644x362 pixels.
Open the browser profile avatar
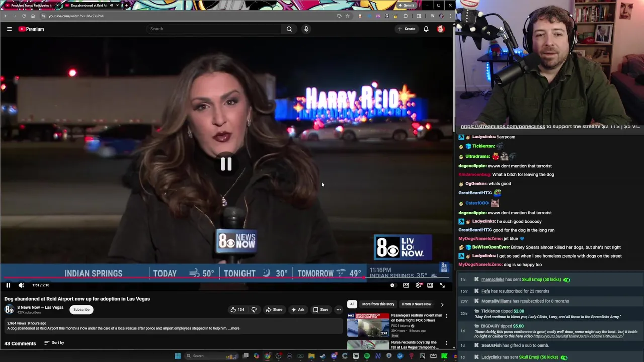tap(441, 16)
